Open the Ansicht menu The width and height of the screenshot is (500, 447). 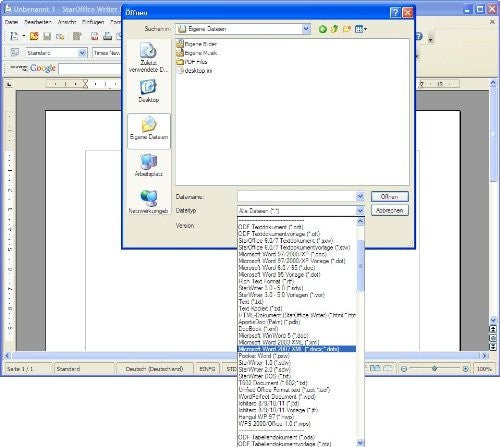(67, 22)
